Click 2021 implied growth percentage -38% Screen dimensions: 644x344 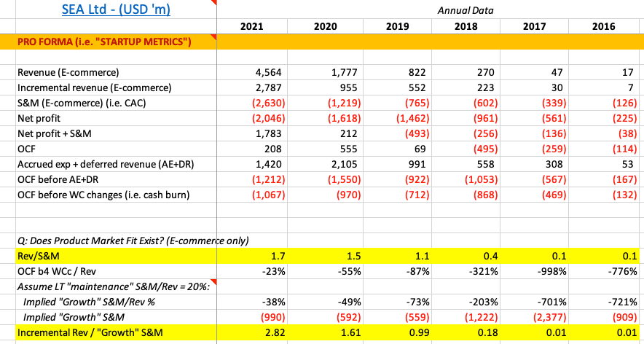click(x=273, y=302)
